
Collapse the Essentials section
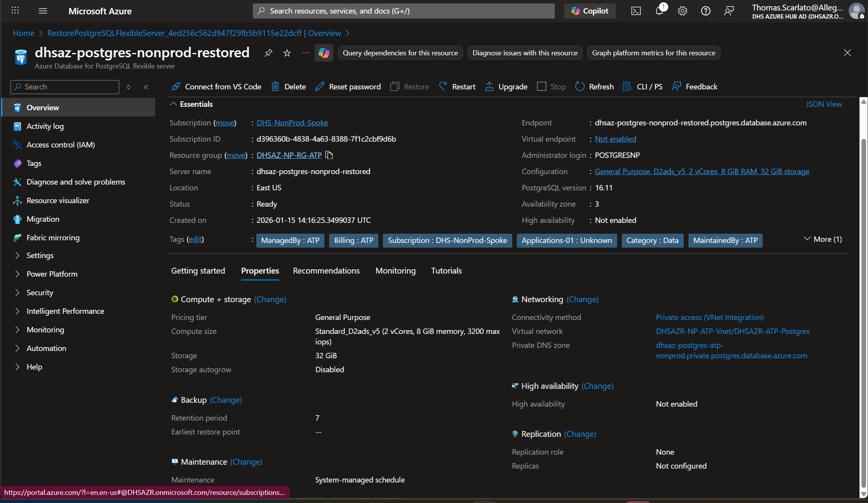click(173, 104)
